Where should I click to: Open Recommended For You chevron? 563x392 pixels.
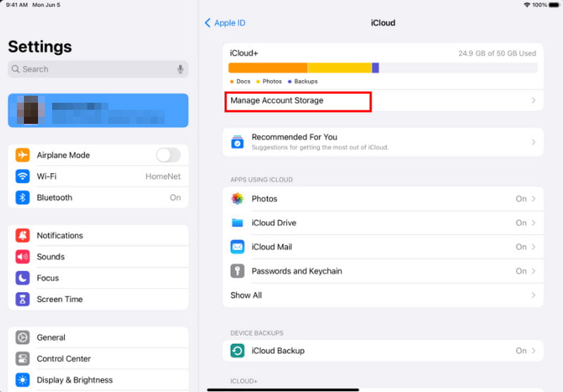[x=533, y=142]
